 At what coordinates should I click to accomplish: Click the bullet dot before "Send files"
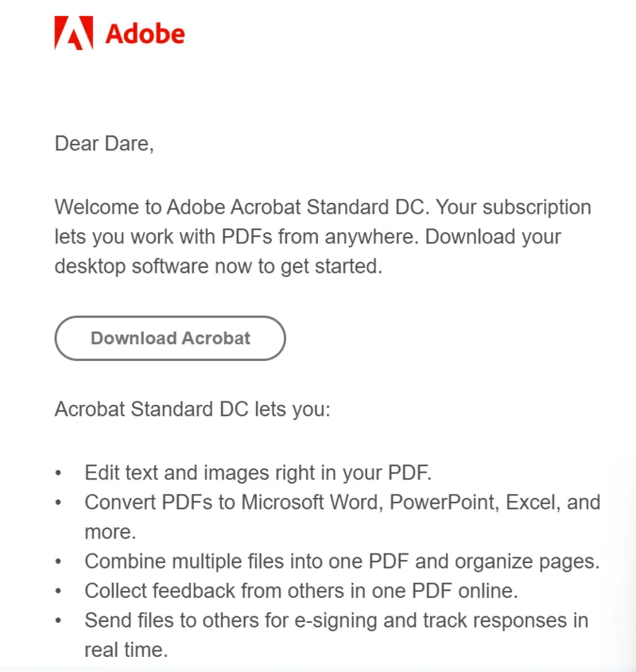click(x=58, y=620)
